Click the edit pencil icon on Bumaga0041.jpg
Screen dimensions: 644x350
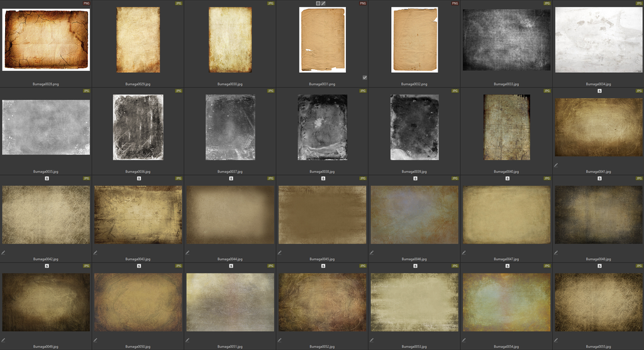(556, 165)
